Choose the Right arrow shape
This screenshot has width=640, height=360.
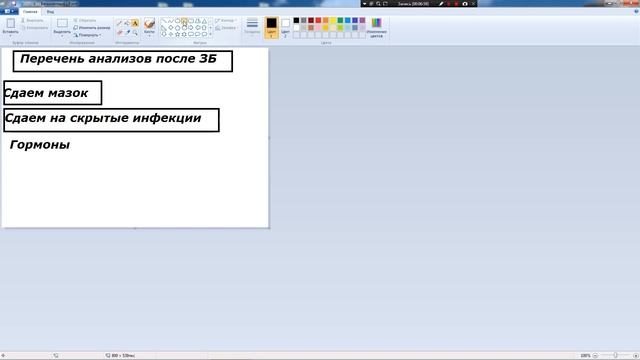[x=191, y=27]
